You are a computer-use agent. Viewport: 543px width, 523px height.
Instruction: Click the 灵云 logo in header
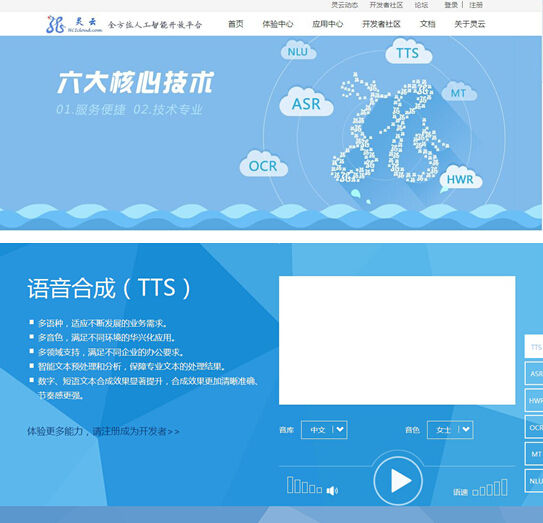pos(74,24)
